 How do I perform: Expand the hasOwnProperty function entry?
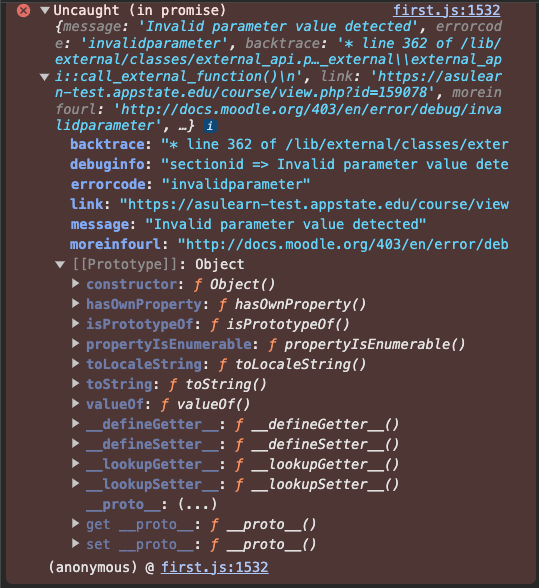(x=75, y=304)
